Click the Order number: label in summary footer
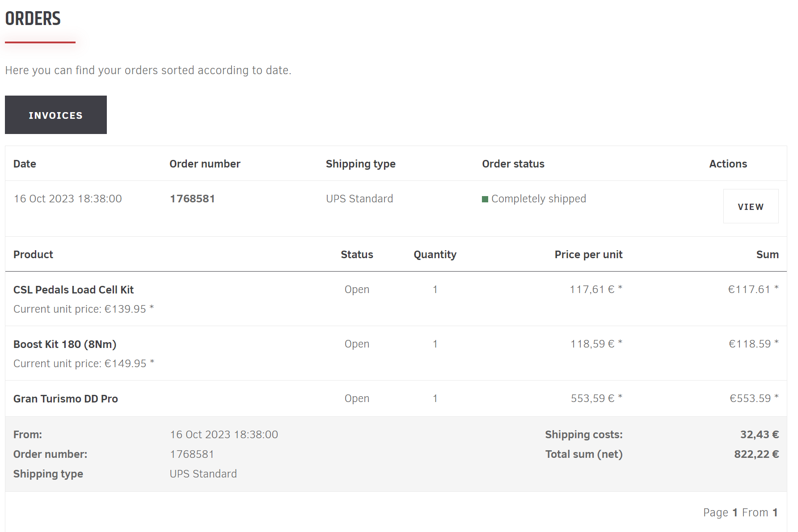Screen dimensions: 798x532 51,454
